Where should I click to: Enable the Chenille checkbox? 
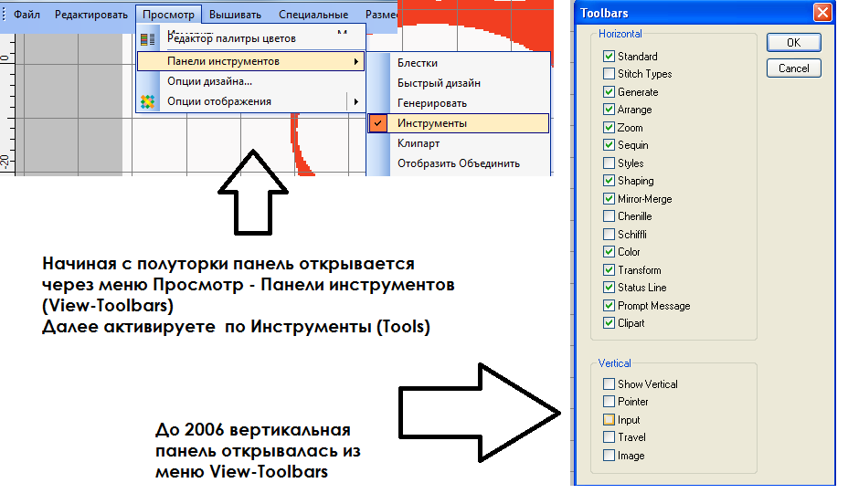pyautogui.click(x=609, y=216)
